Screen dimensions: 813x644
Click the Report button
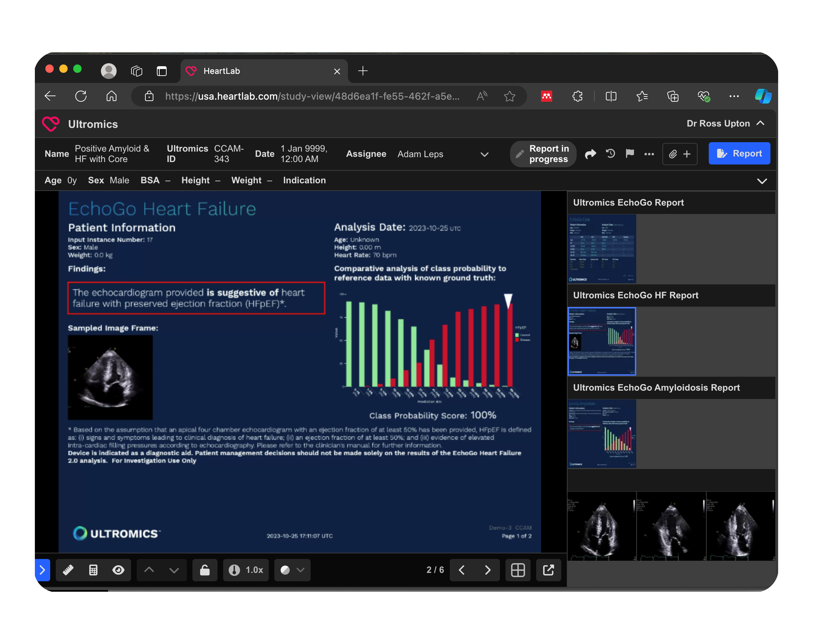click(x=739, y=153)
